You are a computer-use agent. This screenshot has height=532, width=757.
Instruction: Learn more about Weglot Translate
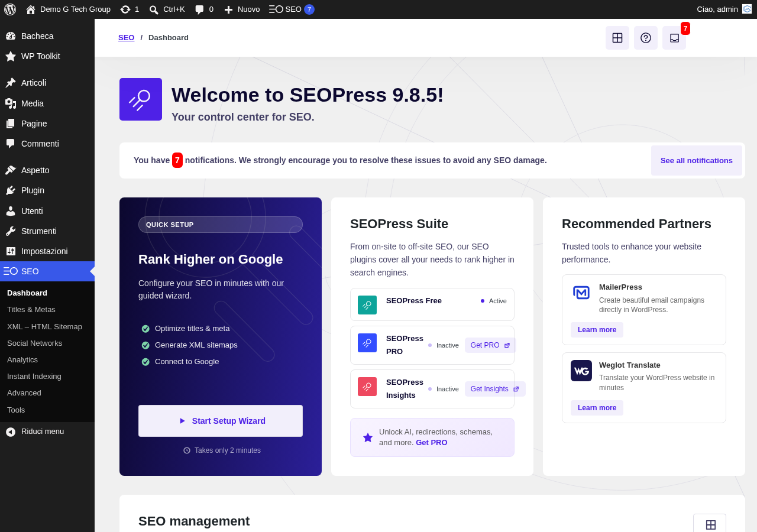(x=597, y=408)
